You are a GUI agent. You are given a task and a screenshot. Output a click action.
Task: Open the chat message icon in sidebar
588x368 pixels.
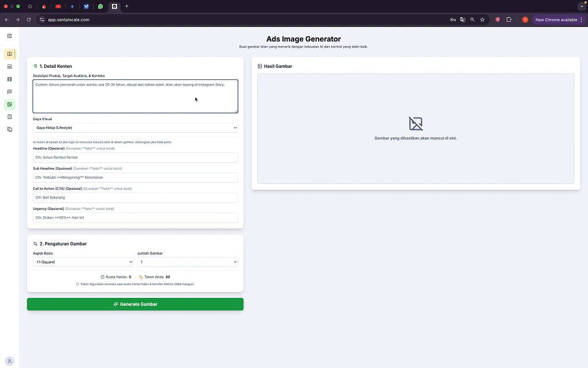[x=9, y=92]
